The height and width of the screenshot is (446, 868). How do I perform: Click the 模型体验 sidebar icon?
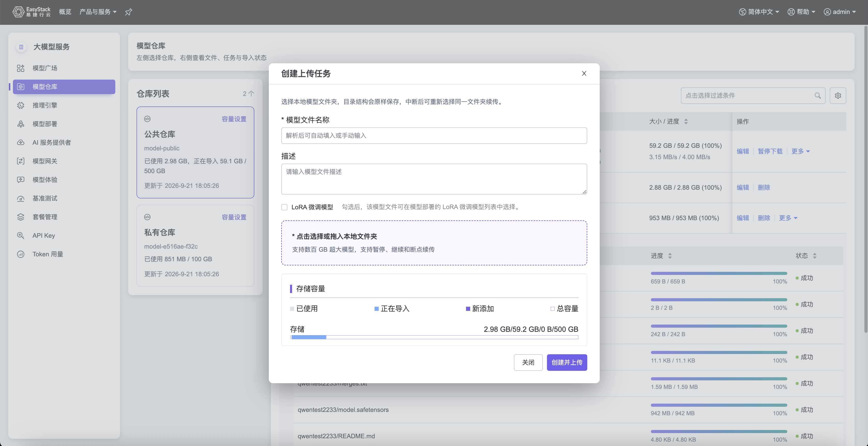[x=21, y=180]
